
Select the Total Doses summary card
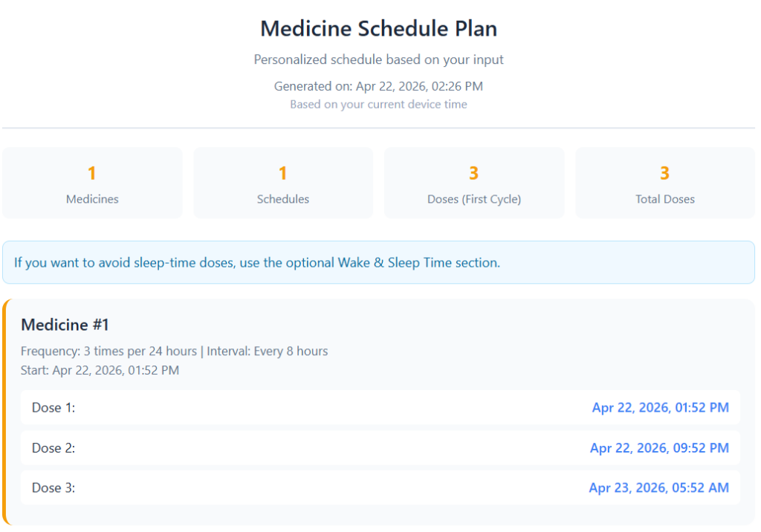pos(664,183)
